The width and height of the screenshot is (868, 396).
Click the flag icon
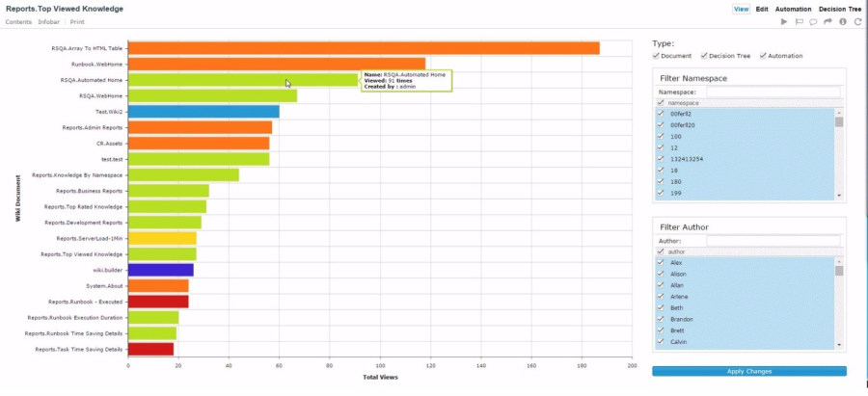coord(799,21)
